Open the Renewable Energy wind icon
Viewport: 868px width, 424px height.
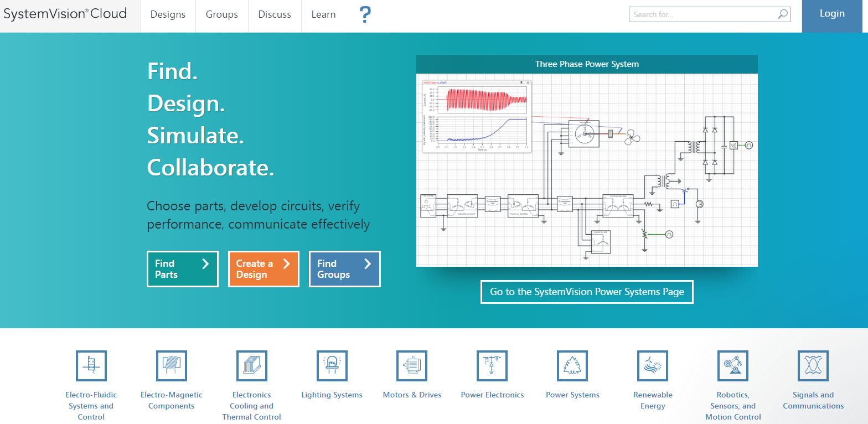point(653,366)
